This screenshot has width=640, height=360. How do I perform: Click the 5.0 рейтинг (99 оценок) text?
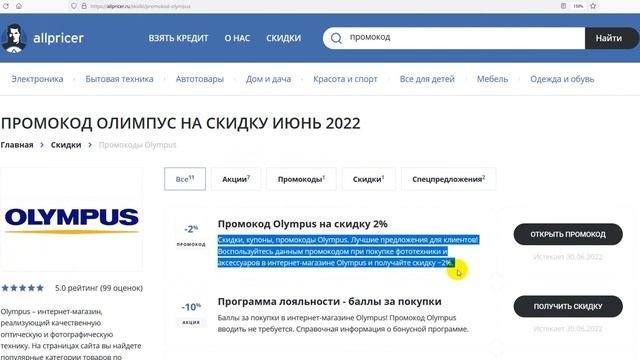[99, 288]
